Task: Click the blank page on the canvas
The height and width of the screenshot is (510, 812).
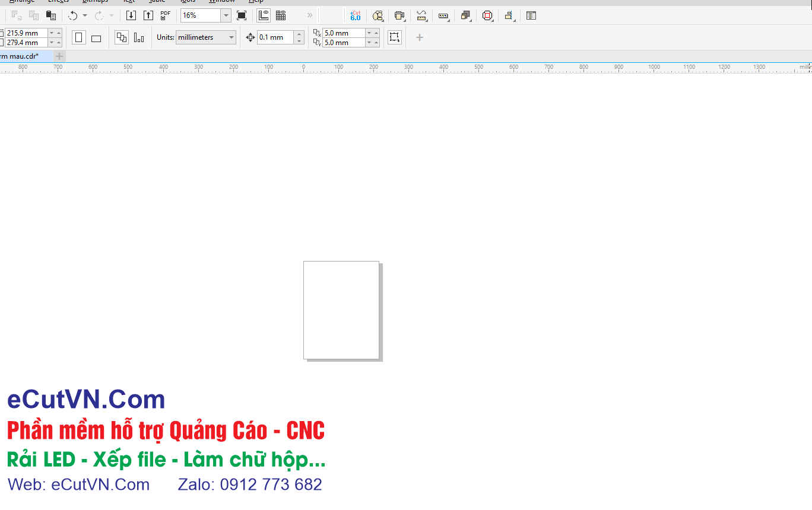Action: 341,310
